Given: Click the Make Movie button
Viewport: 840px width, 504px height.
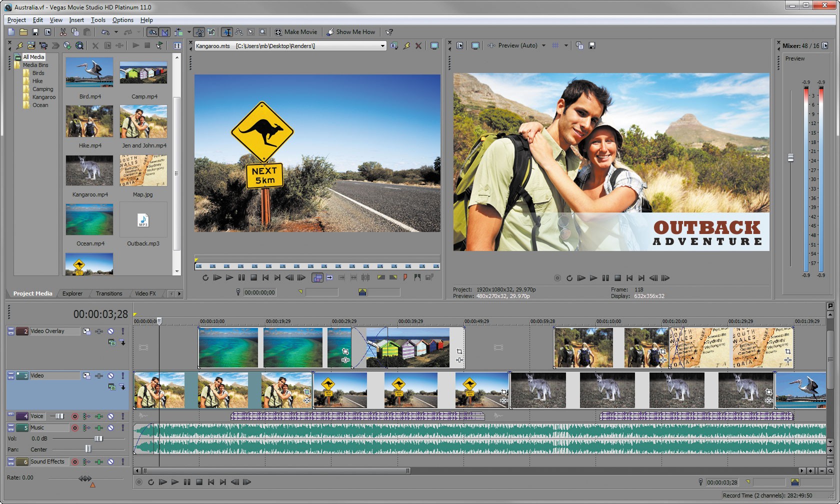Looking at the screenshot, I should (x=296, y=32).
